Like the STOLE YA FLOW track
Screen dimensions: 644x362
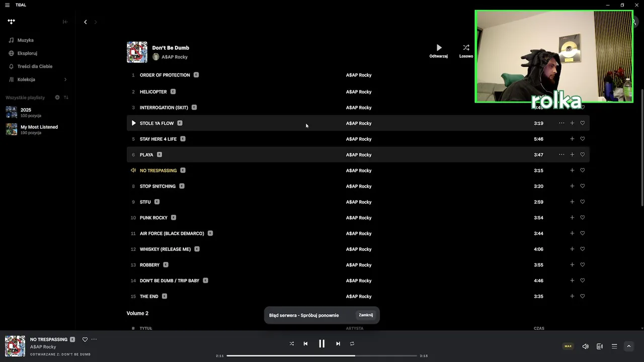583,123
